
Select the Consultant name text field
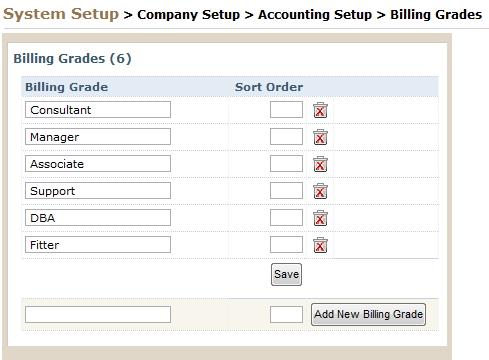coord(98,110)
